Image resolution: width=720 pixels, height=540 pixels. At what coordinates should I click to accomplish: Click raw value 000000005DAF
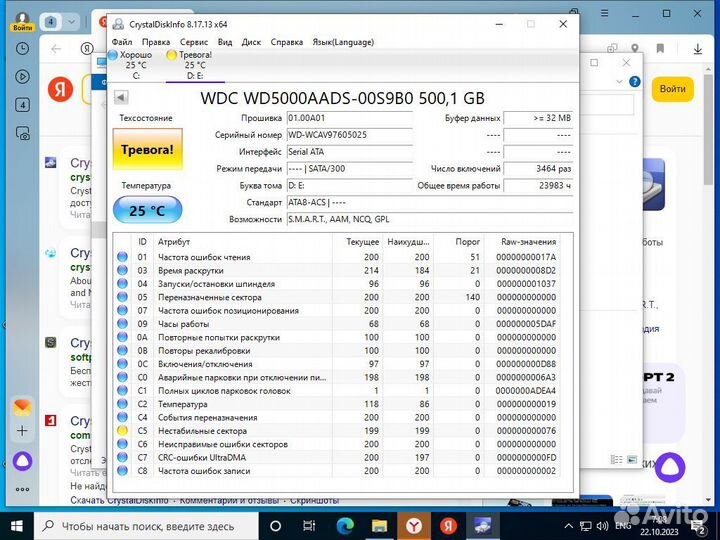pos(526,324)
